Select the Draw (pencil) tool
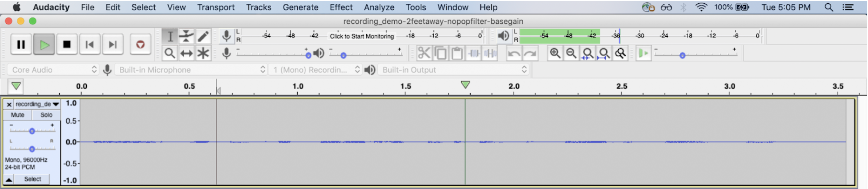868x189 pixels. click(x=203, y=36)
